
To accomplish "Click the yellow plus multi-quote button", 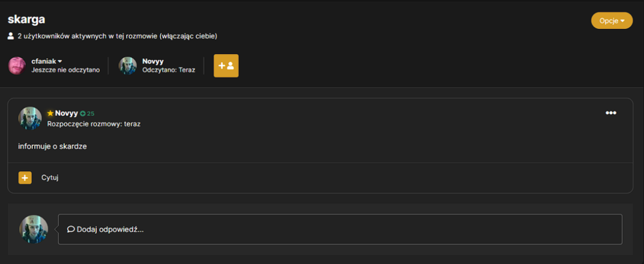I will tap(25, 178).
